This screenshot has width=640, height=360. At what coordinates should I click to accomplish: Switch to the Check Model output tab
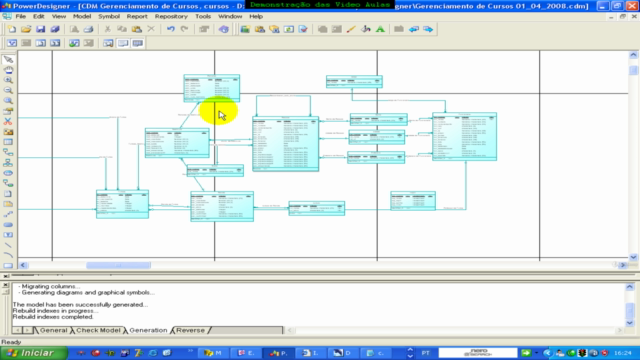coord(98,330)
